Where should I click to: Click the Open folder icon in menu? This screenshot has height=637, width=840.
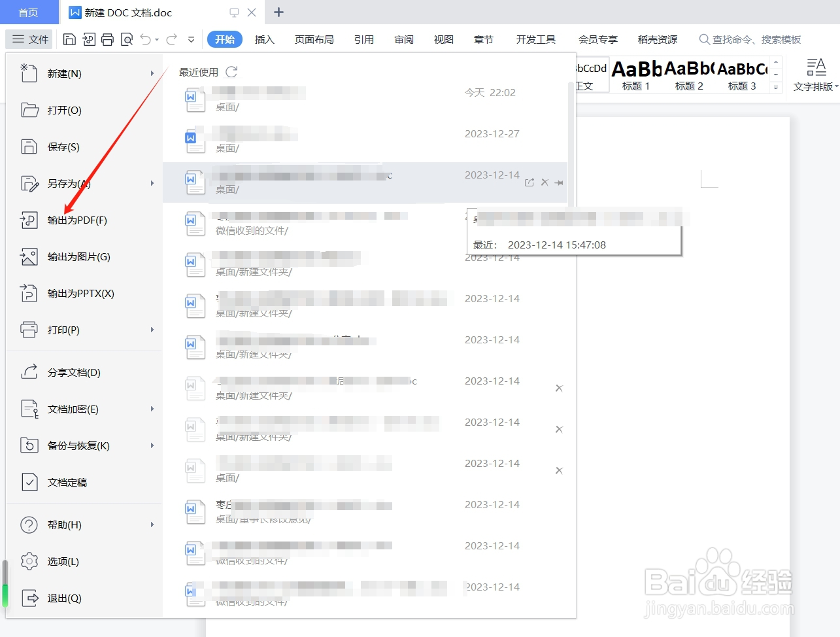(x=29, y=110)
